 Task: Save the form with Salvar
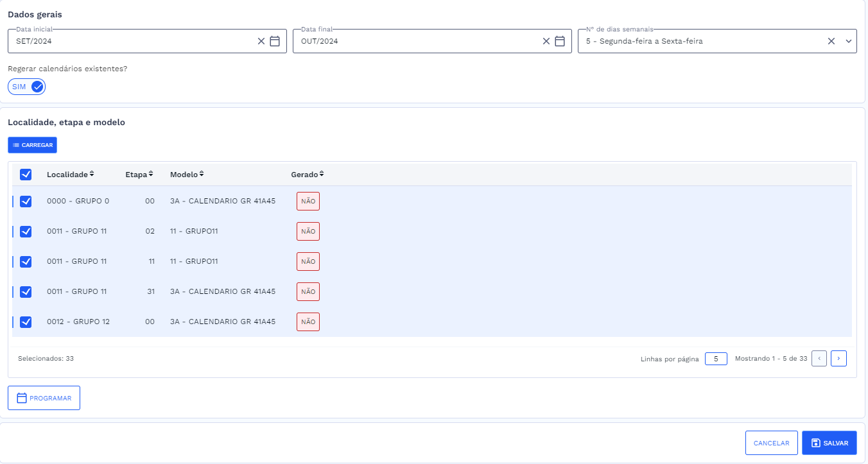pos(829,443)
